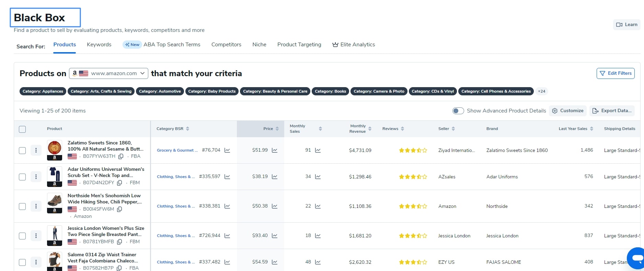
Task: Copy ASIN B07FYW63TH
Action: (x=121, y=156)
